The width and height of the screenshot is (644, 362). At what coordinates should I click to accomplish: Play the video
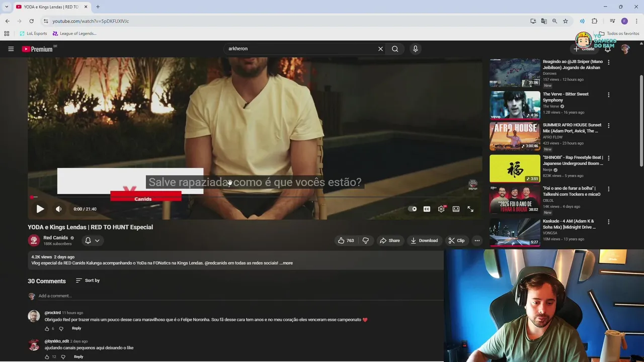point(40,209)
